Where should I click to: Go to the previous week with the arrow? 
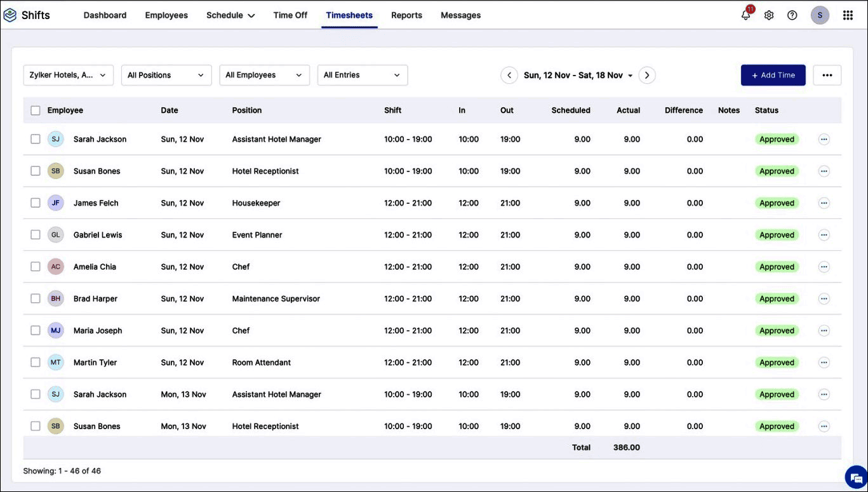coord(509,74)
